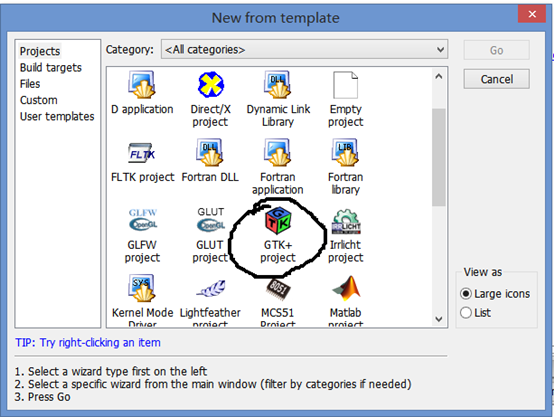The height and width of the screenshot is (417, 554).
Task: Click the 'TIP: Try right-clicking an item' text
Action: coord(88,342)
